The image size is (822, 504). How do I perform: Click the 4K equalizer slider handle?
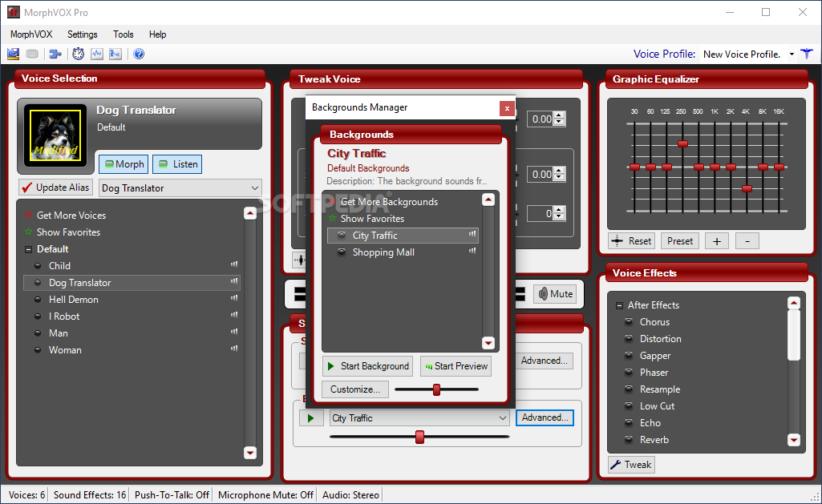(x=747, y=188)
